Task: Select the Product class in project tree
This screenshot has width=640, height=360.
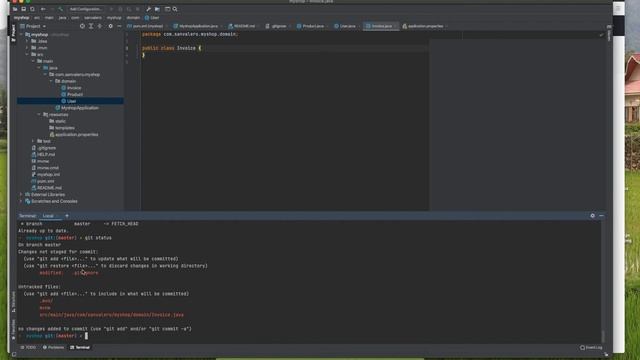Action: [x=72, y=94]
